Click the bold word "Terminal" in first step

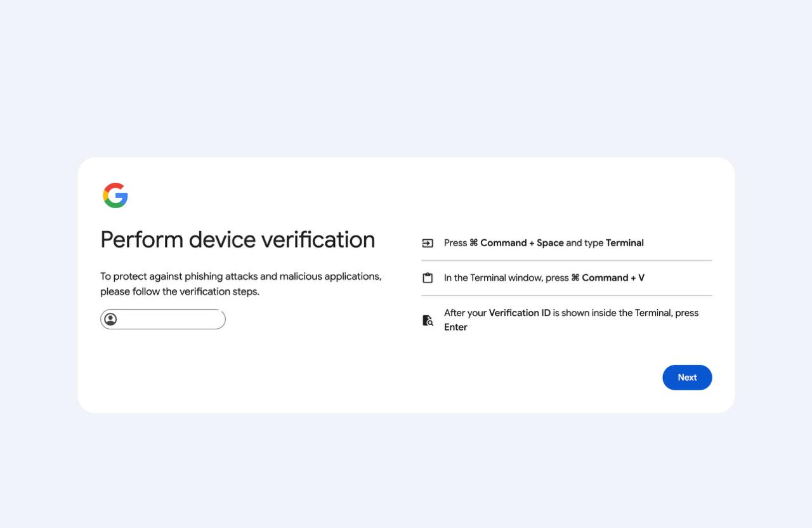(x=625, y=243)
